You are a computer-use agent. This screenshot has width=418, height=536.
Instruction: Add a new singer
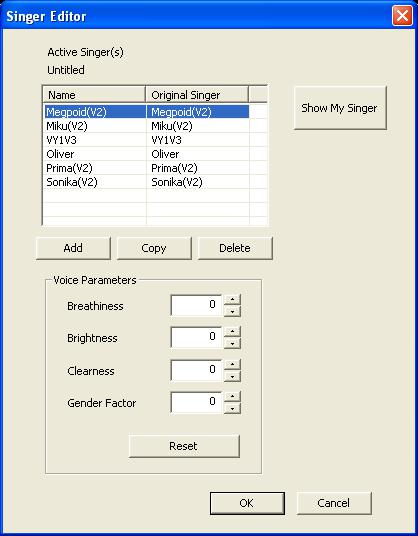pos(73,248)
